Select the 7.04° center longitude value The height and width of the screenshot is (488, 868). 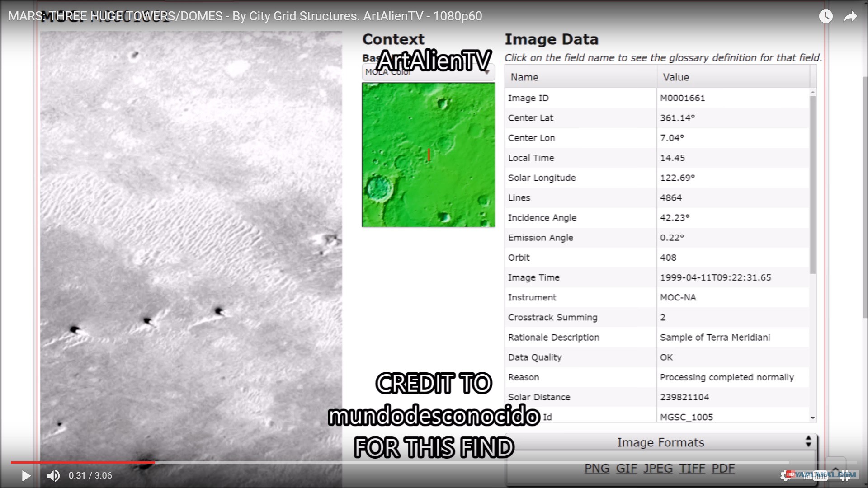tap(672, 138)
